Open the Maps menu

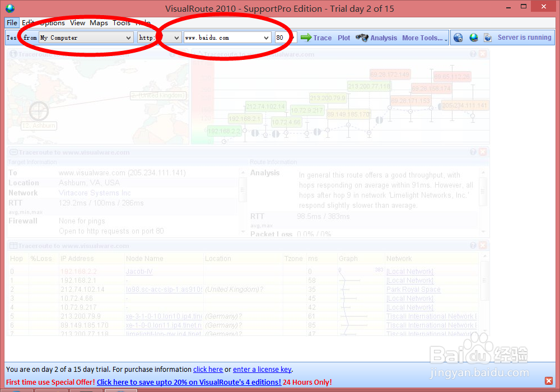(99, 23)
